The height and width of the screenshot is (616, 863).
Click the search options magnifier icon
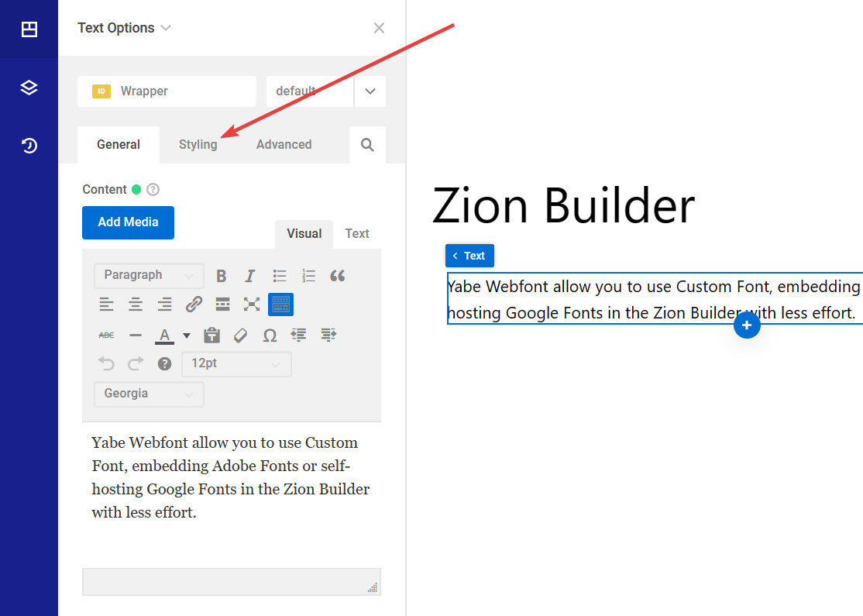(367, 145)
